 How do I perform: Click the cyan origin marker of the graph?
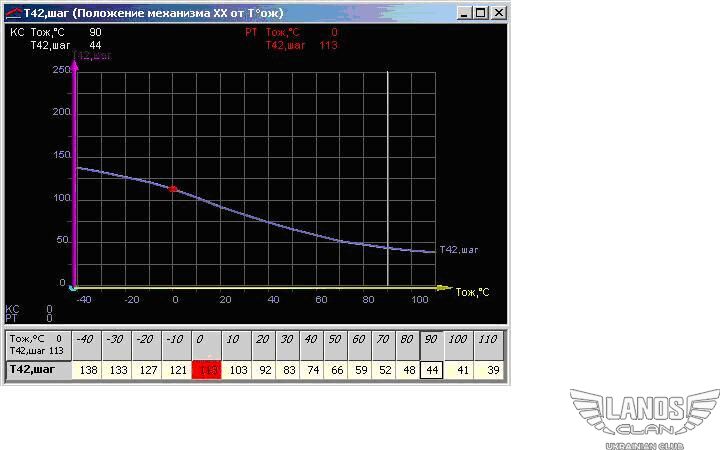pos(73,288)
